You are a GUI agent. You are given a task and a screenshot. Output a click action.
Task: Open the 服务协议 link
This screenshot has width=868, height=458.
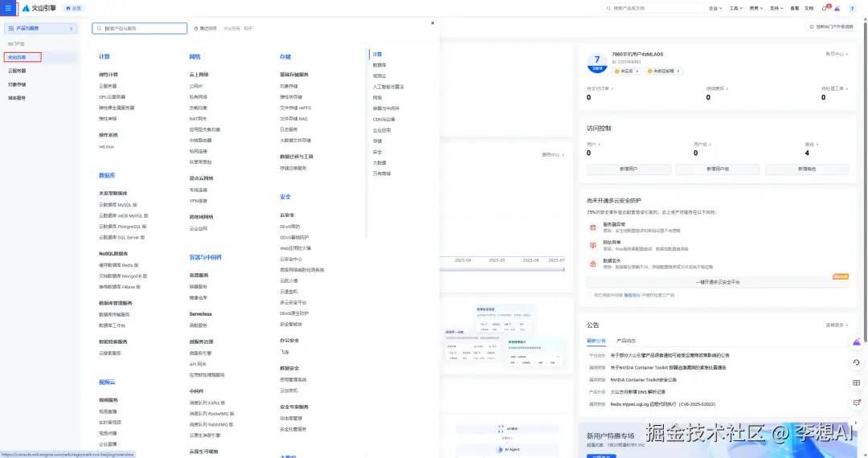point(632,296)
